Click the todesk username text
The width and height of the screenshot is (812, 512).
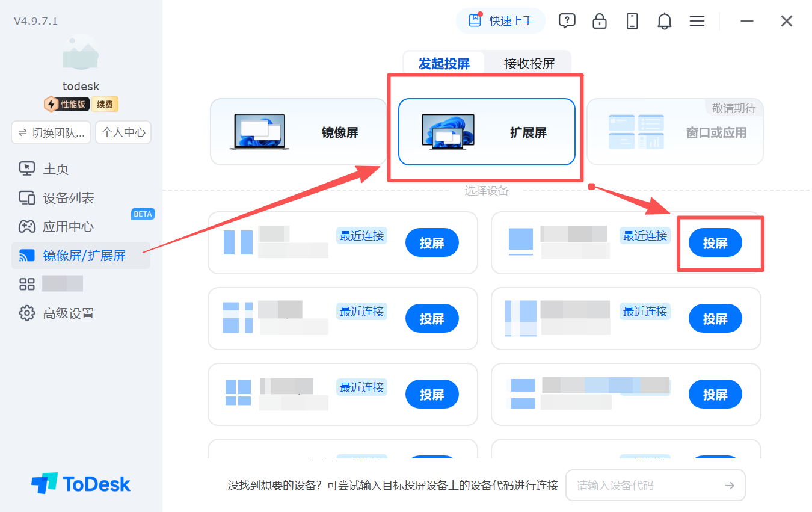pyautogui.click(x=81, y=87)
